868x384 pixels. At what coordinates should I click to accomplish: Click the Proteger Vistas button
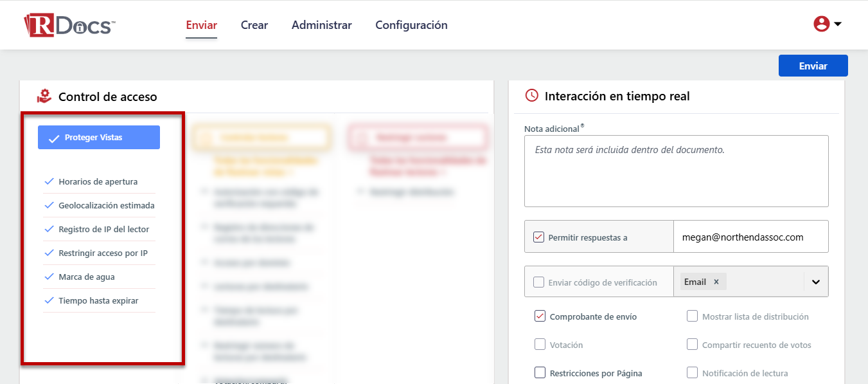pos(99,138)
